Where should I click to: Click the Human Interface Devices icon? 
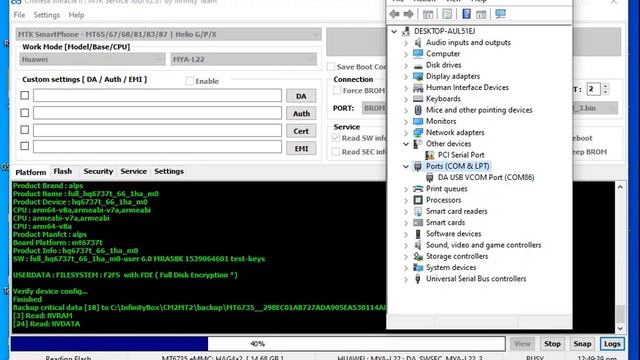coord(418,87)
